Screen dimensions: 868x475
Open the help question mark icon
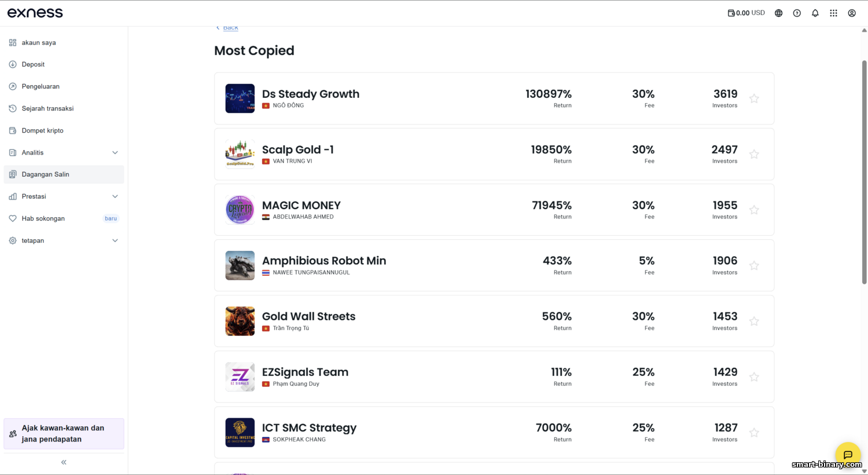[x=797, y=13]
